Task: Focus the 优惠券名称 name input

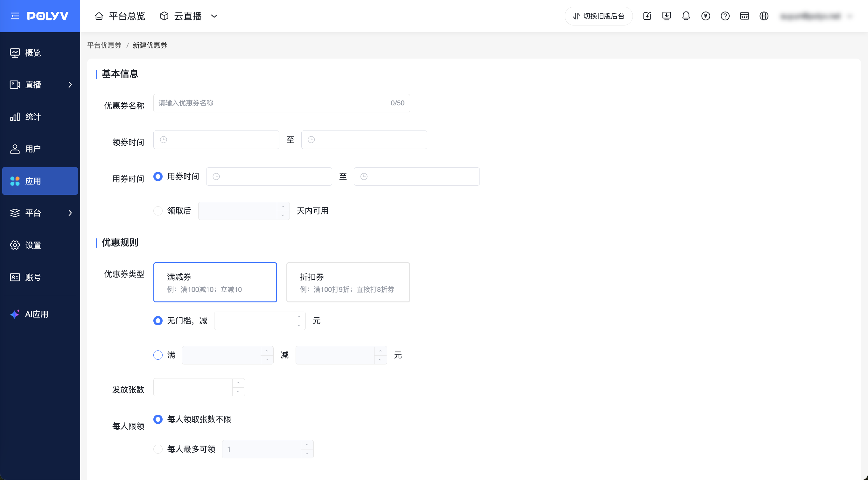Action: 282,103
